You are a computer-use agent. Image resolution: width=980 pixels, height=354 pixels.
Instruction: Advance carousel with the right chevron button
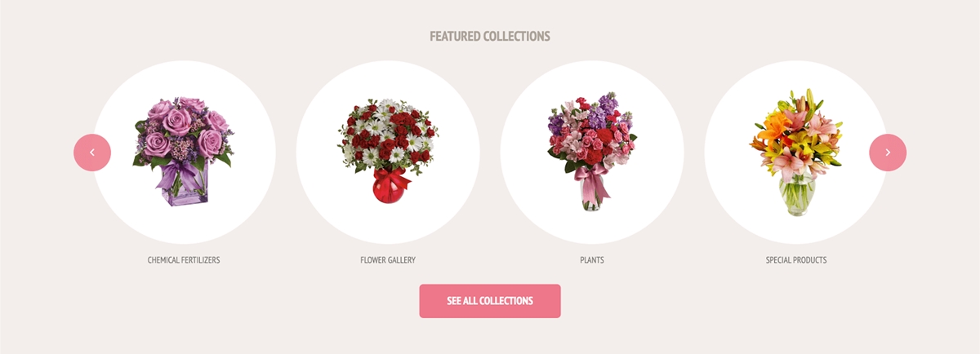tap(888, 153)
